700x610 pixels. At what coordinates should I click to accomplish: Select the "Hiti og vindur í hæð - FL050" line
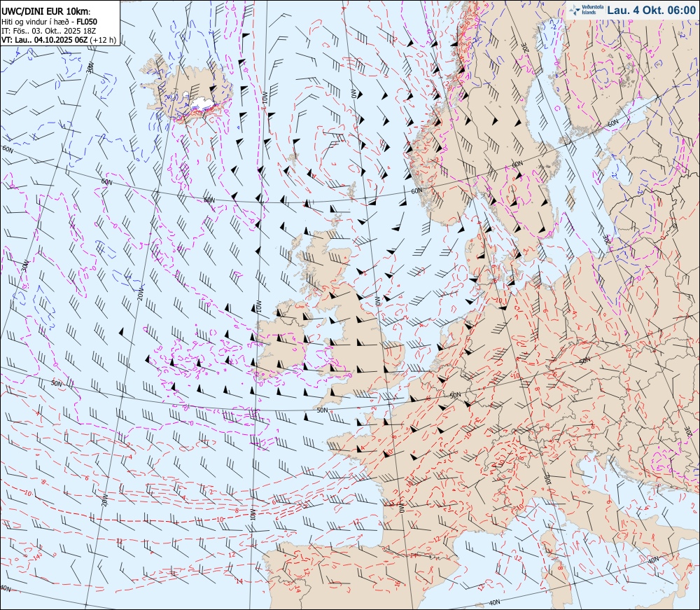(x=49, y=22)
